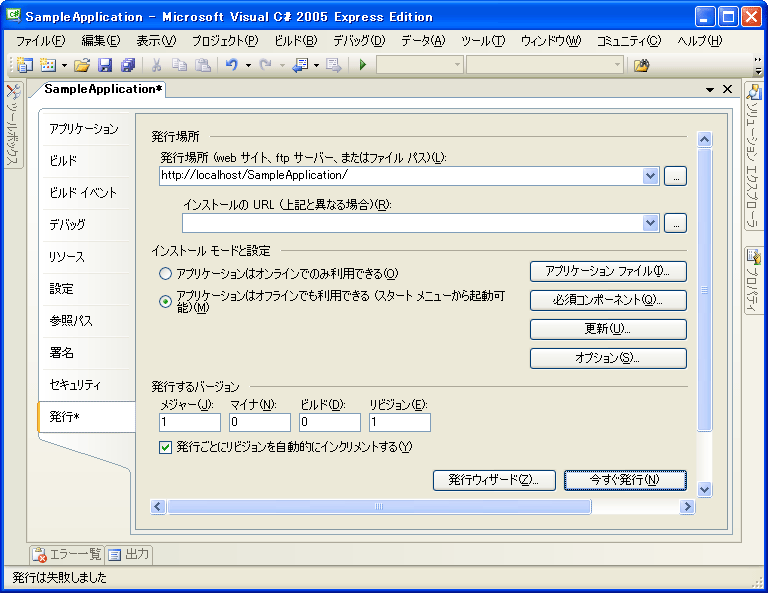Image resolution: width=768 pixels, height=593 pixels.
Task: Click the publish location URL text field
Action: (x=401, y=176)
